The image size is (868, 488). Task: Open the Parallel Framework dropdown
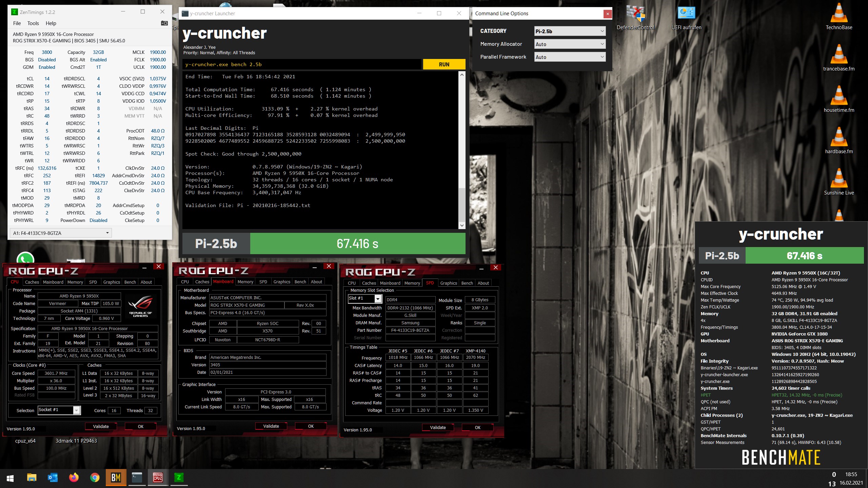coord(570,57)
